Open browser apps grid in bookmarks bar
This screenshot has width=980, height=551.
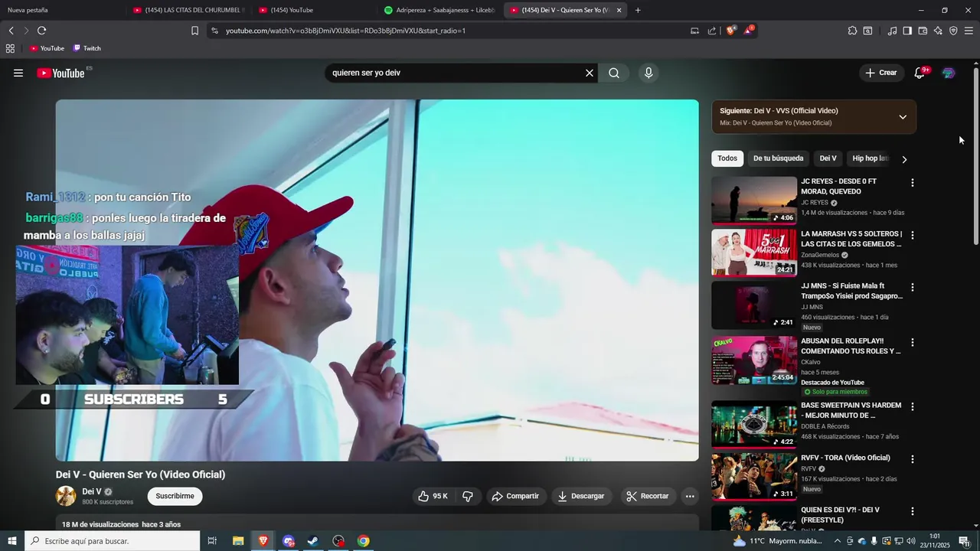coord(10,48)
